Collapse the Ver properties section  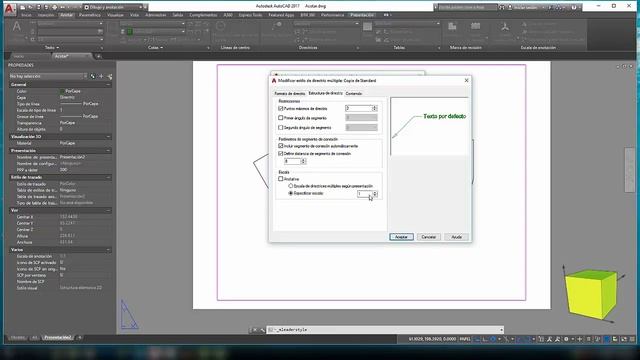[108, 210]
